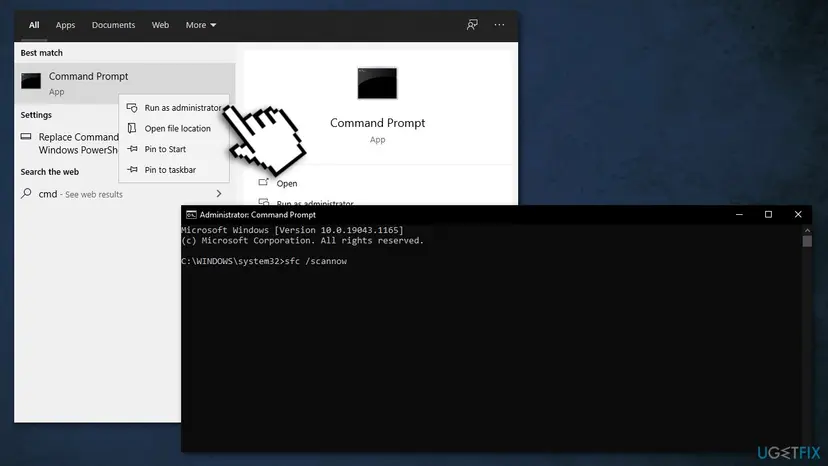Expand the cmd web results chevron
The image size is (828, 466).
click(x=219, y=194)
